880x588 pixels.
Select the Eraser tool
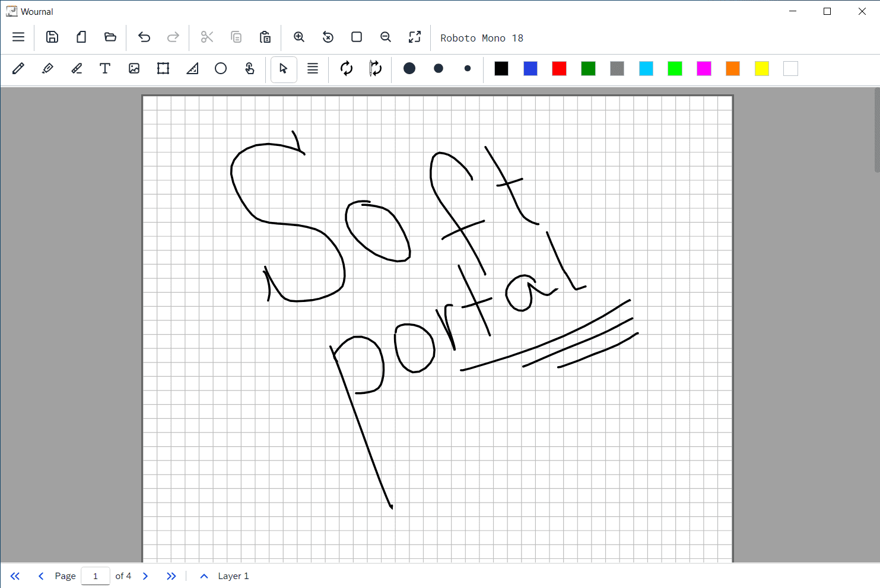[x=77, y=69]
